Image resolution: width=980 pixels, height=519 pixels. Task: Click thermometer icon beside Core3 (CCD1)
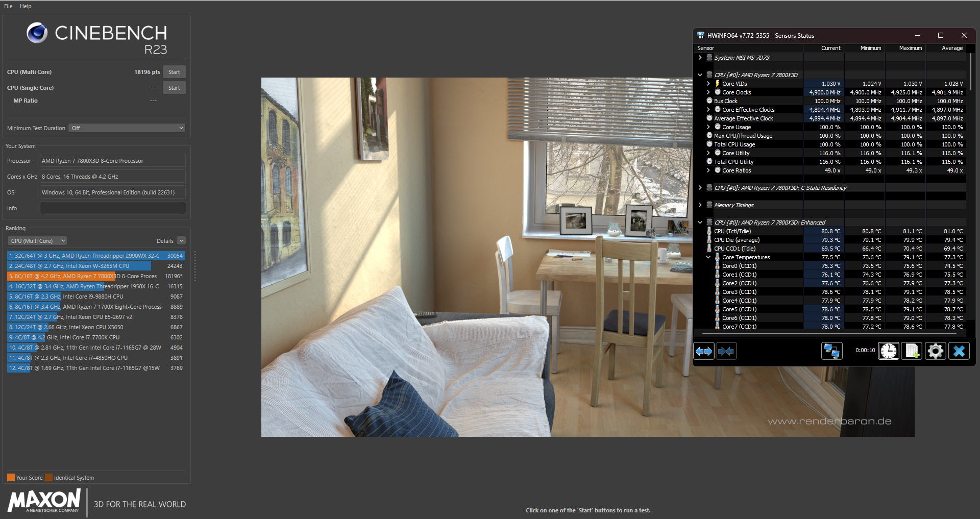717,292
